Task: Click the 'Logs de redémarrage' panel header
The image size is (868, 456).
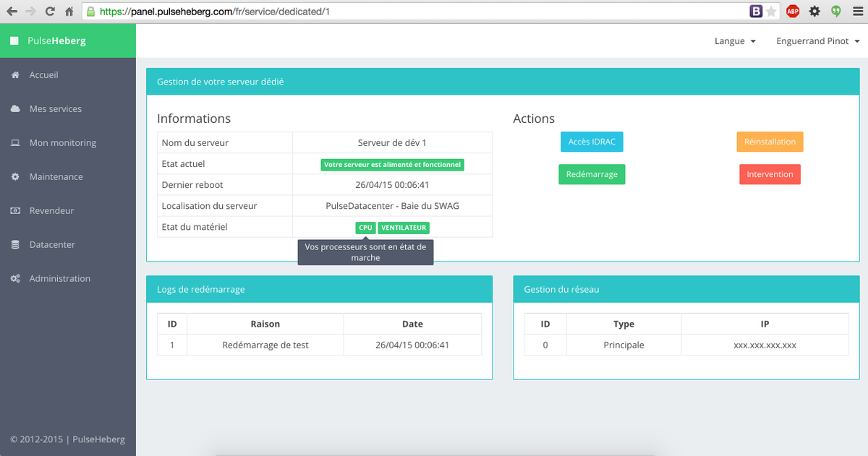Action: coord(320,289)
